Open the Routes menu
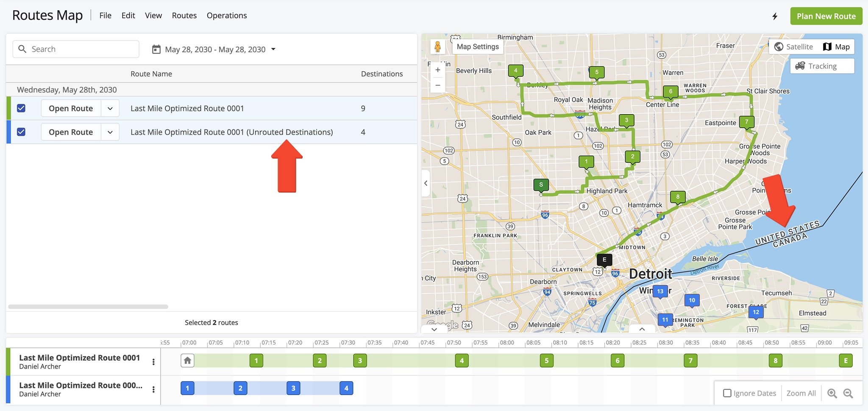 tap(184, 16)
